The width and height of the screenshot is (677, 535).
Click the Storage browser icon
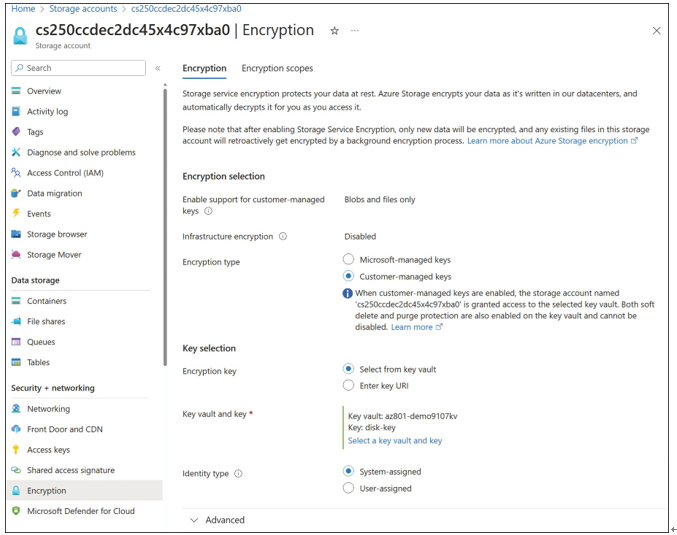16,234
